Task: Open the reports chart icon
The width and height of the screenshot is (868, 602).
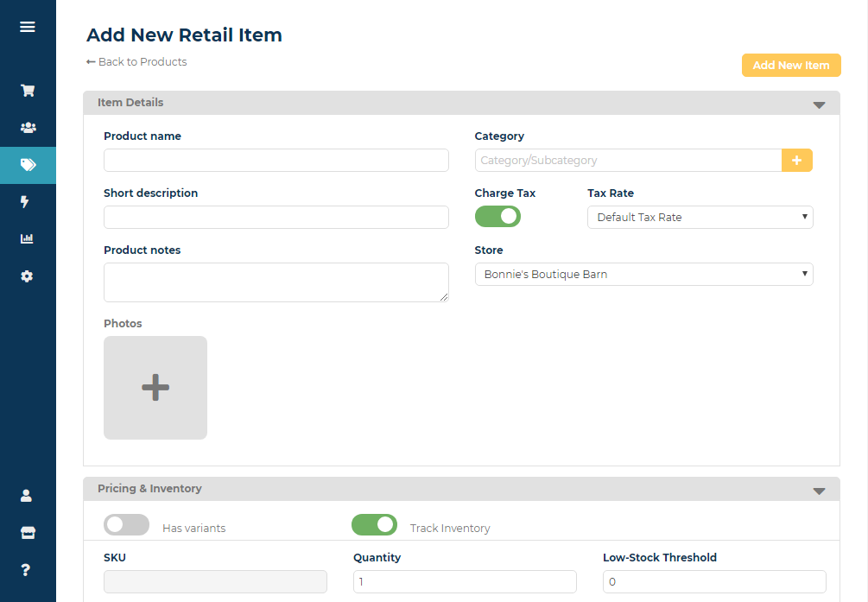Action: (x=27, y=239)
